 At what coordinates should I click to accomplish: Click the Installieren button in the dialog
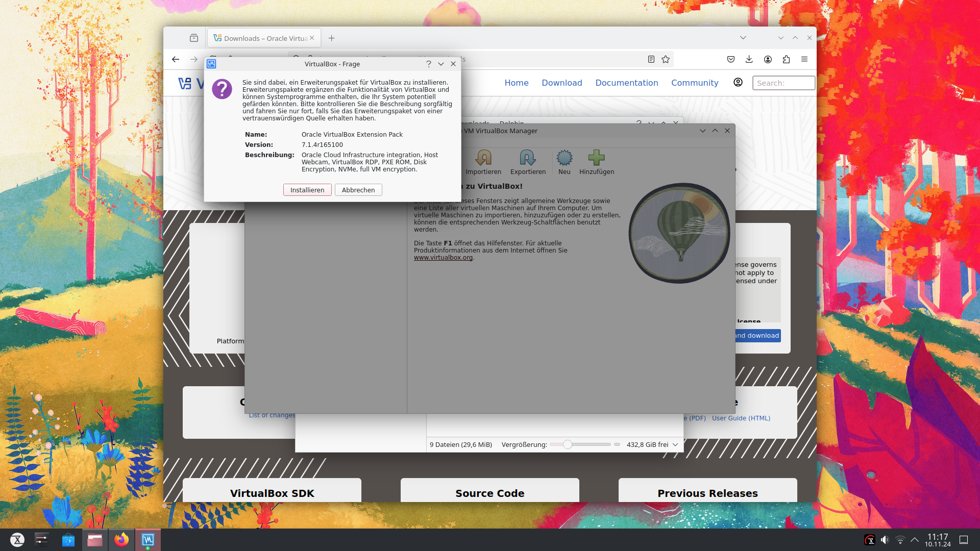tap(307, 190)
